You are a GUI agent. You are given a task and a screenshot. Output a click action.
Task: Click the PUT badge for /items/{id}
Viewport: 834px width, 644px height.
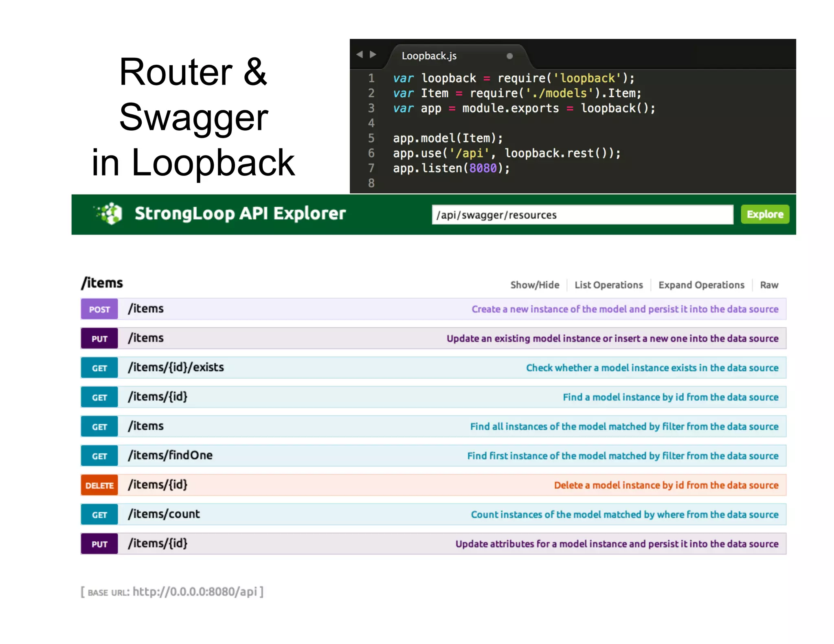click(99, 544)
